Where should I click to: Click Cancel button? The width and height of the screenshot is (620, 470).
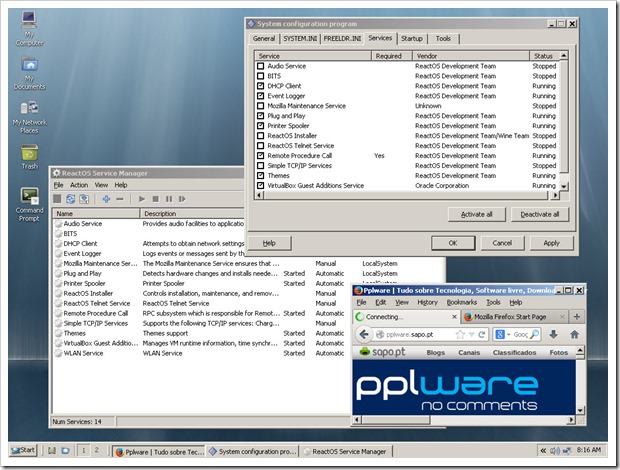(x=502, y=243)
